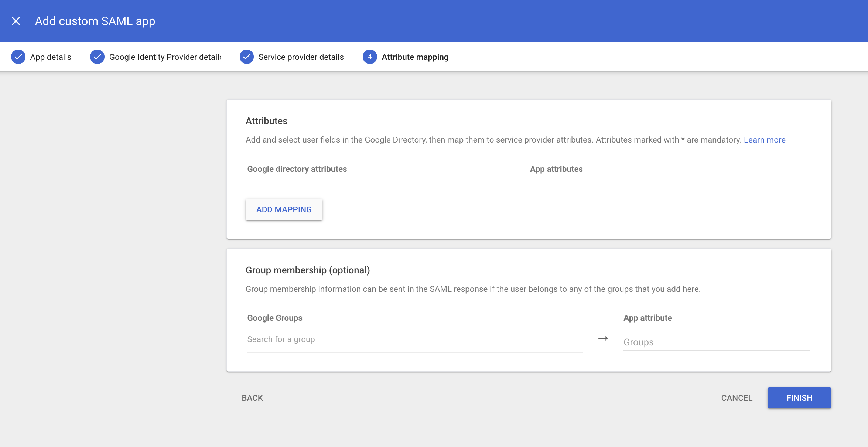Click the Groups app attribute field
Image resolution: width=868 pixels, height=447 pixels.
[x=716, y=342]
